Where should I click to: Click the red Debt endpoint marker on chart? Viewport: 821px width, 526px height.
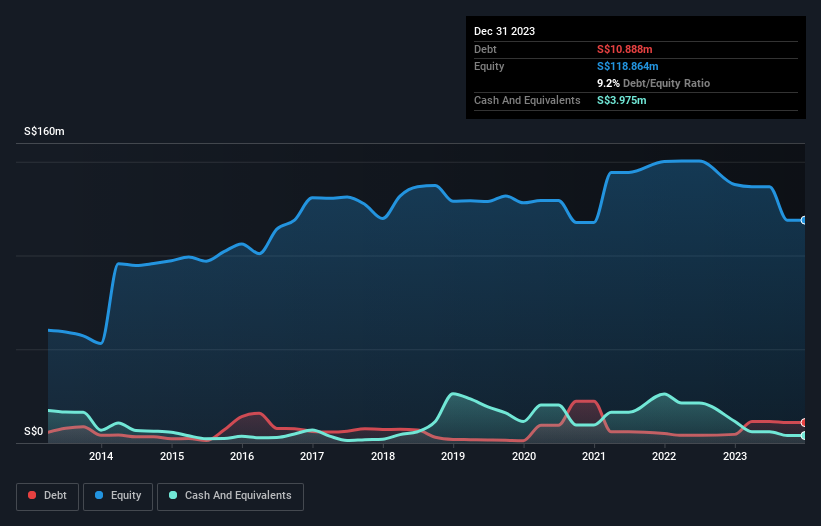(803, 423)
